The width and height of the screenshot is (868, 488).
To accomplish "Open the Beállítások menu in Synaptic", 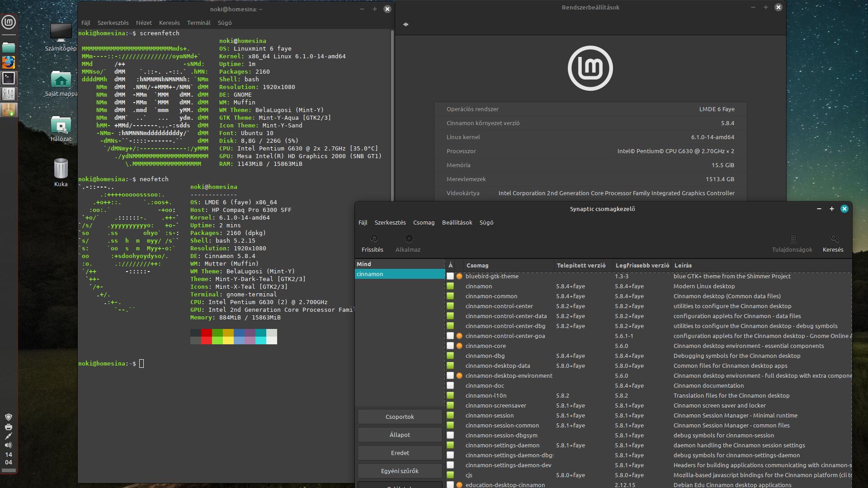I will 457,222.
